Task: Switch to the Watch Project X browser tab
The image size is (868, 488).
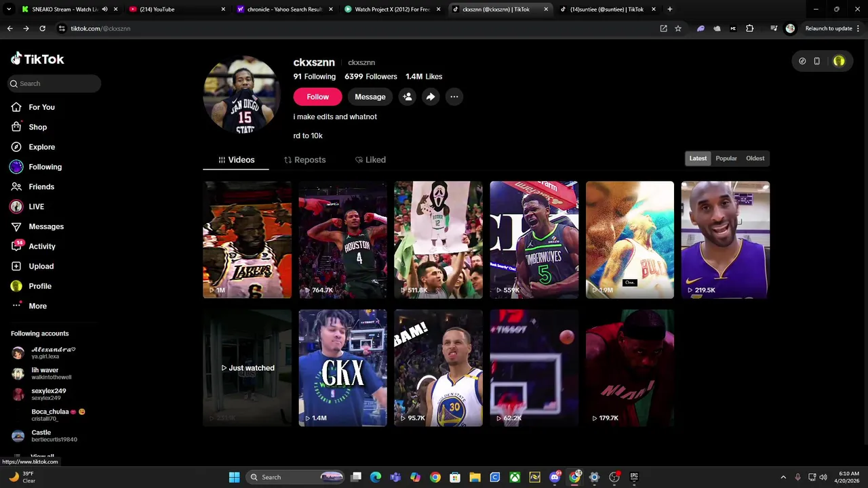Action: pyautogui.click(x=392, y=9)
